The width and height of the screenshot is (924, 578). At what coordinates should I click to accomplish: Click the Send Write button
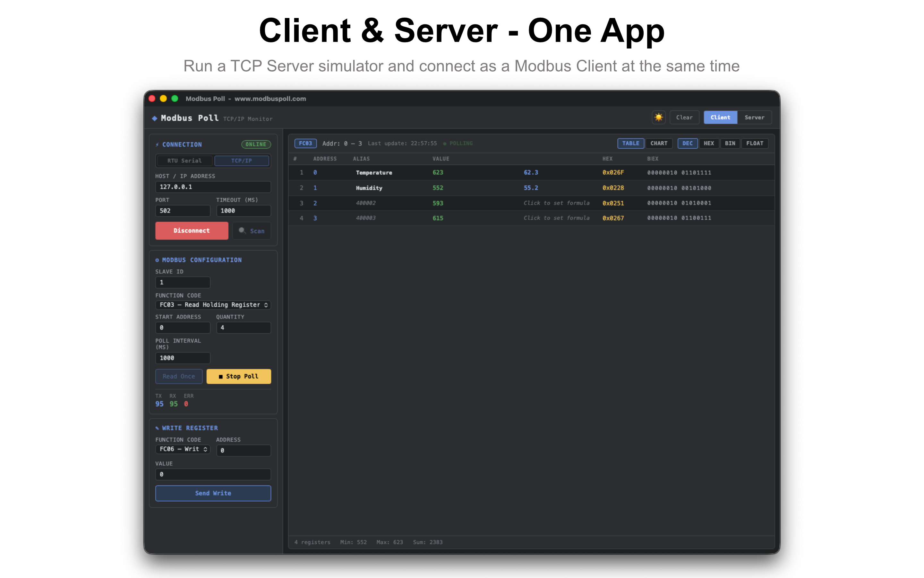[x=213, y=493]
